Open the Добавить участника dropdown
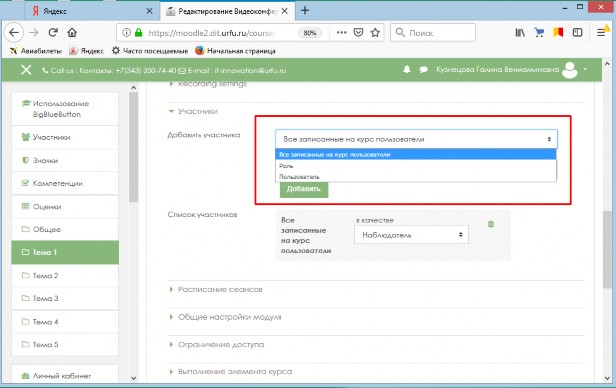 point(416,139)
